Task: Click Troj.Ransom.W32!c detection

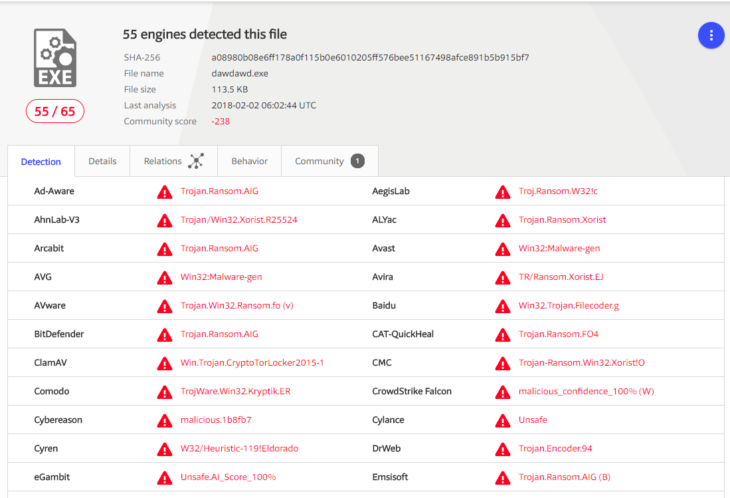Action: pos(558,191)
